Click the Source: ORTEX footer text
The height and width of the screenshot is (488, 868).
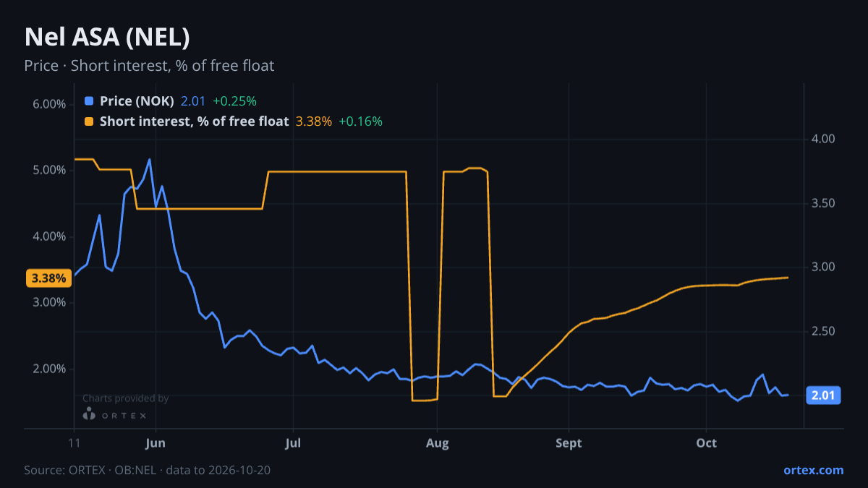pyautogui.click(x=148, y=470)
